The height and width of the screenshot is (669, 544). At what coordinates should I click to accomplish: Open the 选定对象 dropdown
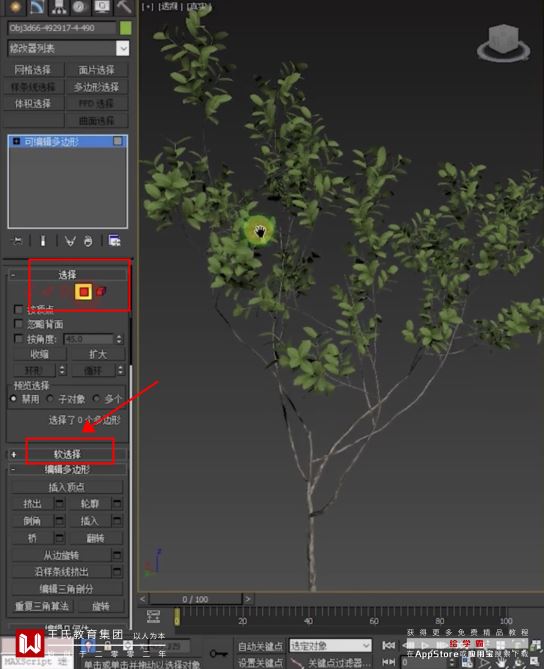(331, 646)
